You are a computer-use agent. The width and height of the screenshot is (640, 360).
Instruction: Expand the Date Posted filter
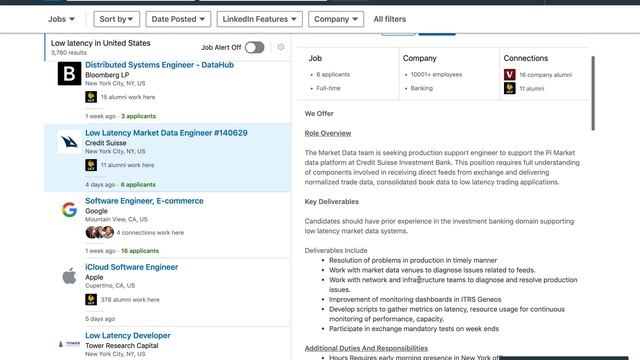click(178, 19)
